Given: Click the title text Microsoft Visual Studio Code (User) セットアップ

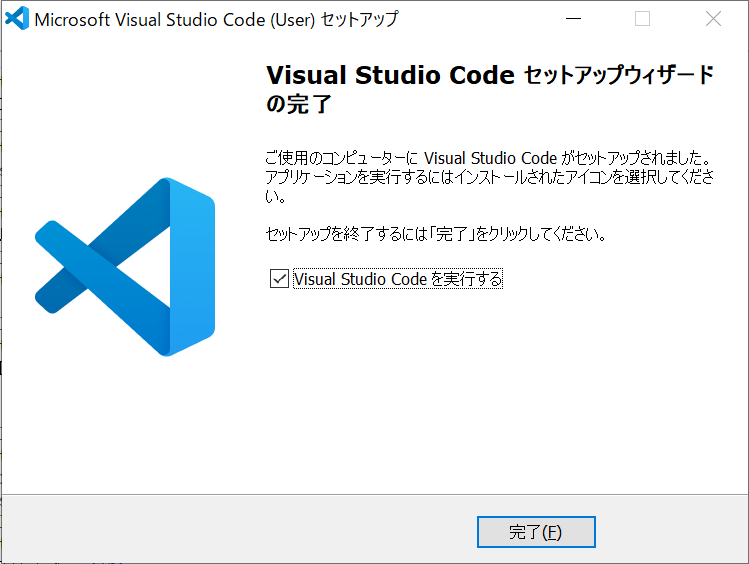Looking at the screenshot, I should pos(216,19).
